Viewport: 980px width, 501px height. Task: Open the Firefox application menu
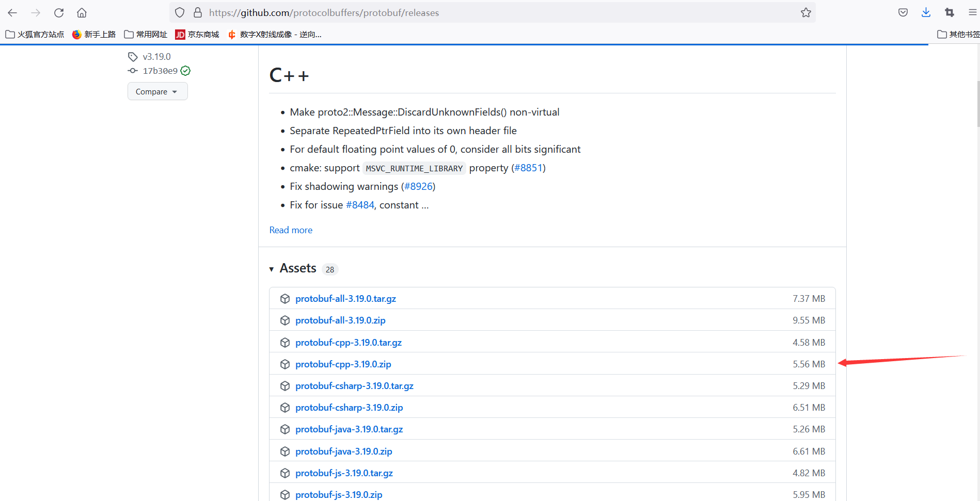coord(973,12)
